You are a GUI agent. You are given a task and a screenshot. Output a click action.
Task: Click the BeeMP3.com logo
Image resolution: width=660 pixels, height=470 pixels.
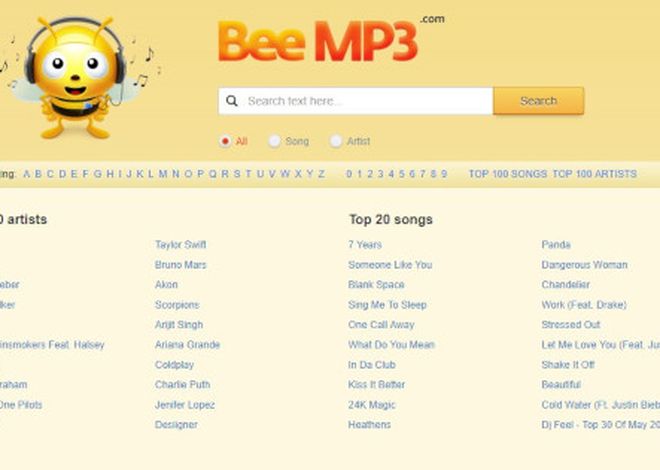click(x=331, y=39)
